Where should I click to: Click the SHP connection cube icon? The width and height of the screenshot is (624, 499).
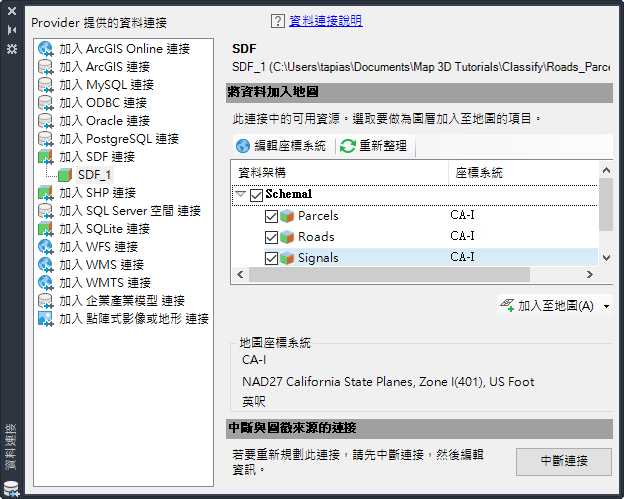pos(45,193)
